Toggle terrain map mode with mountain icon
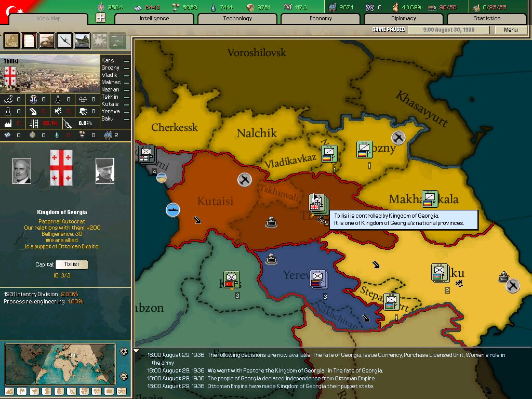Screen dimensions: 532x399 click(x=9, y=391)
